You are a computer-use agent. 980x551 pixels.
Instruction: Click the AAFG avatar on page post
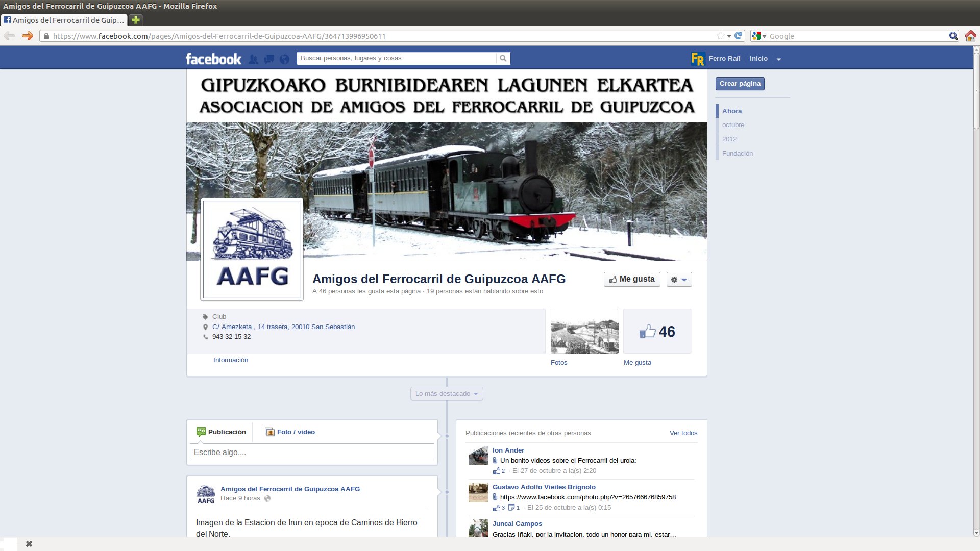[206, 494]
